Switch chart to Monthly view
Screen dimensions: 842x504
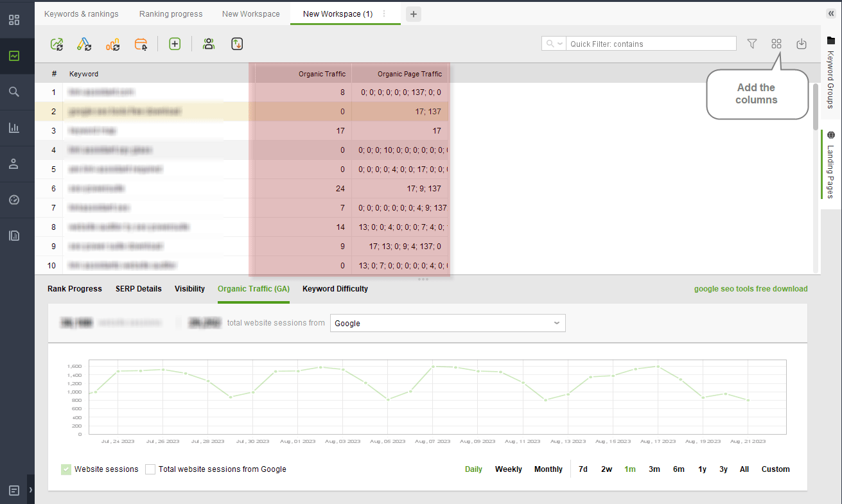pyautogui.click(x=548, y=469)
